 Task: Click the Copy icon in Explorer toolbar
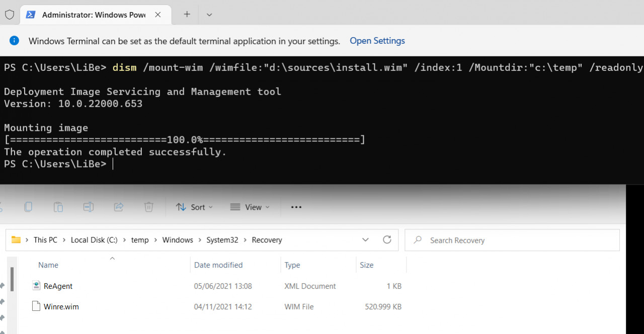coord(29,207)
